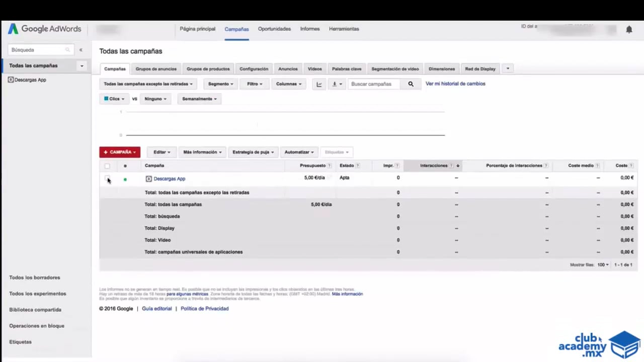Select the Descargas App row checkbox
Image resolution: width=644 pixels, height=362 pixels.
107,178
